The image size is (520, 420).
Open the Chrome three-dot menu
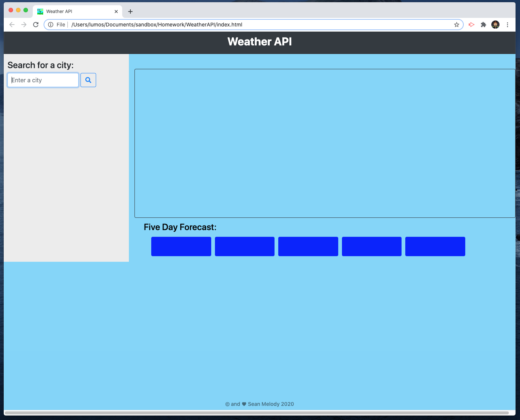click(x=508, y=25)
